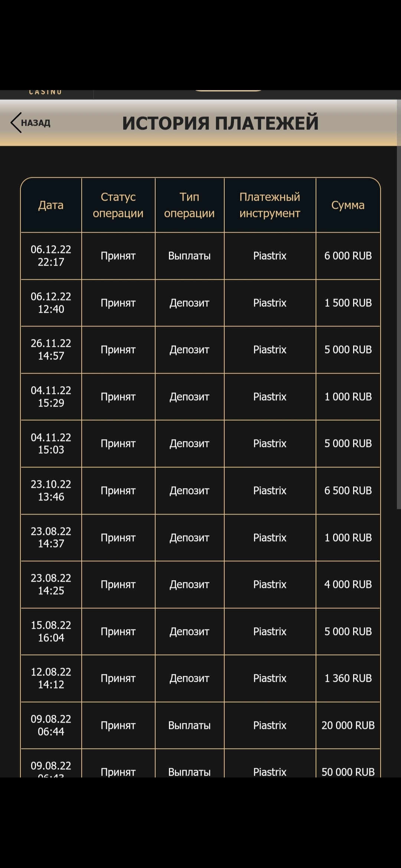
Task: Select the 6 500 RUB amount cell
Action: 348,491
